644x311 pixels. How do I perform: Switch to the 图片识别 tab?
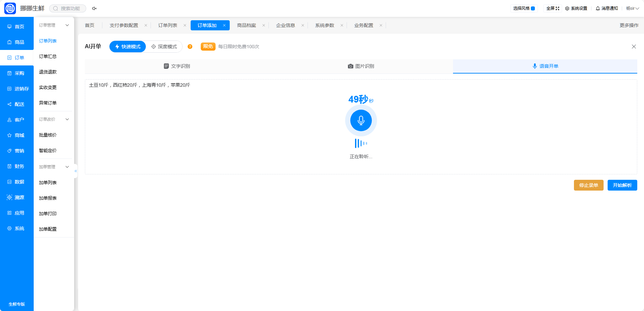tap(361, 66)
